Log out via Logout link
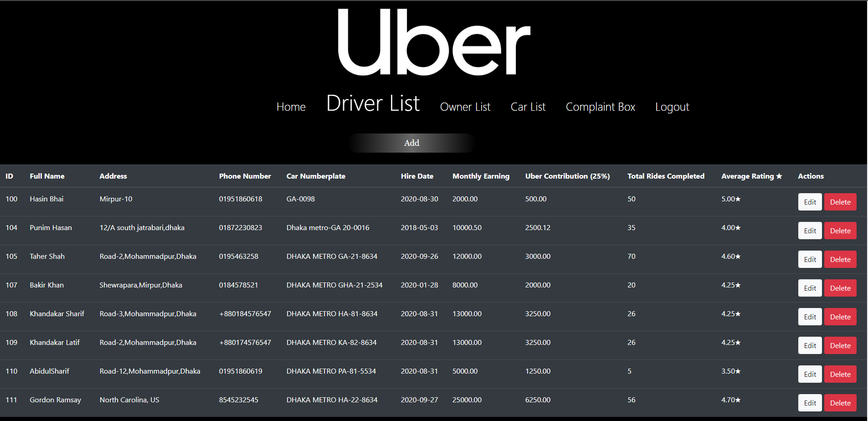This screenshot has height=421, width=868. pos(672,107)
